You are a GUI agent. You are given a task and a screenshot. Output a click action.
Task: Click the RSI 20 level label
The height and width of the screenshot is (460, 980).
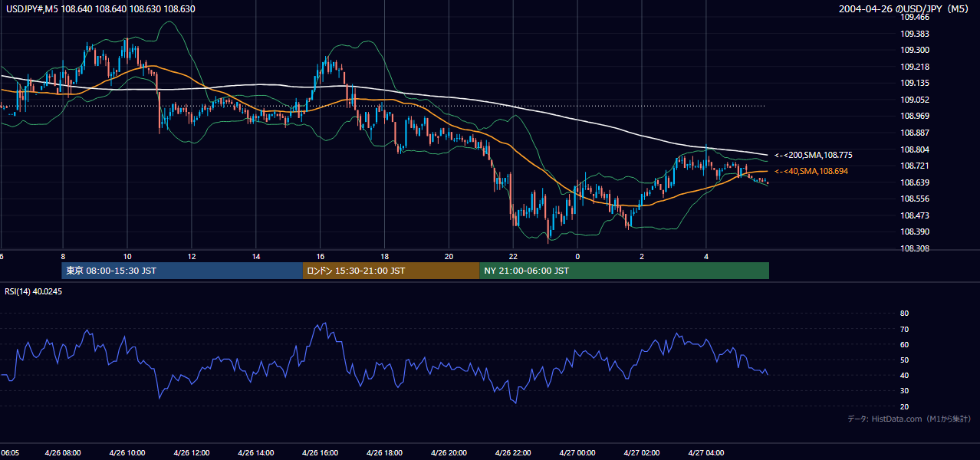(904, 406)
